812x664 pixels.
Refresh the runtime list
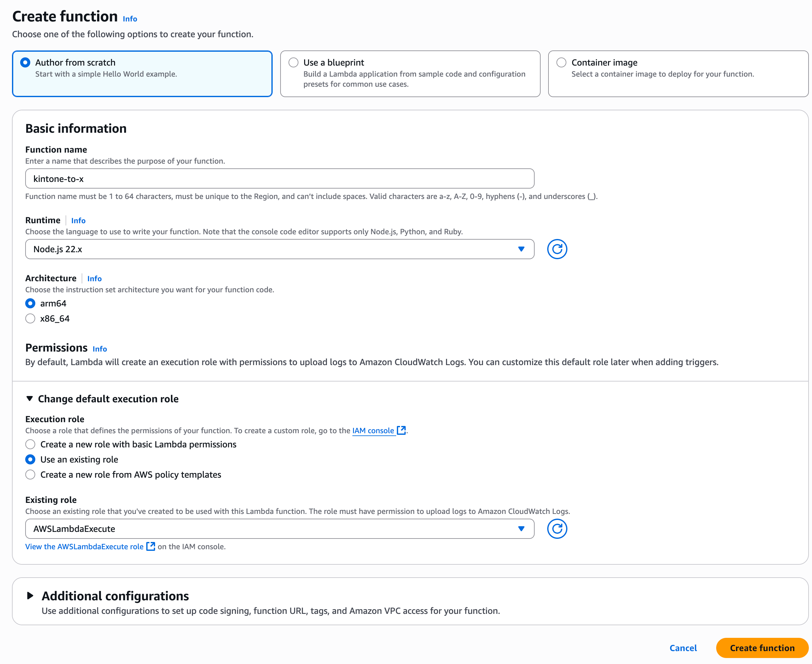coord(557,249)
